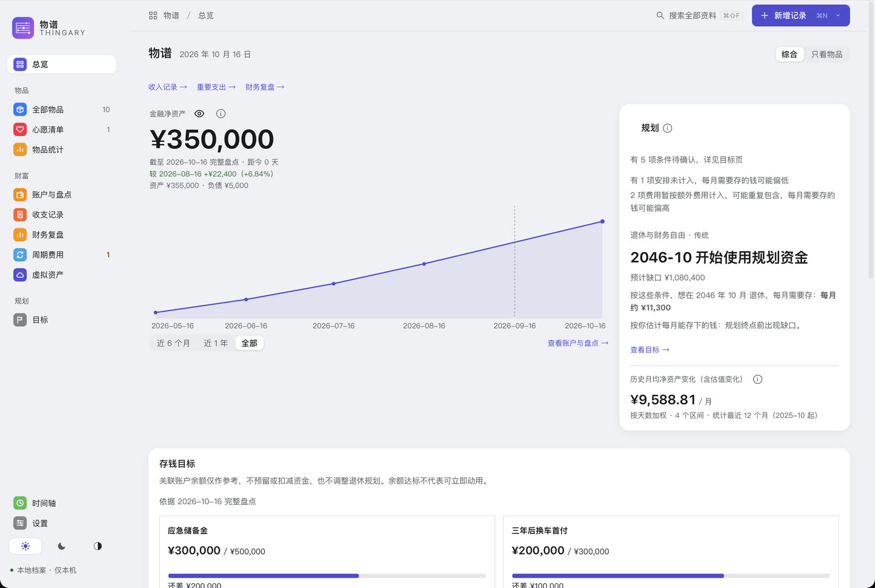This screenshot has height=588, width=875.
Task: Click 物谱 breadcrumb link
Action: tap(171, 16)
